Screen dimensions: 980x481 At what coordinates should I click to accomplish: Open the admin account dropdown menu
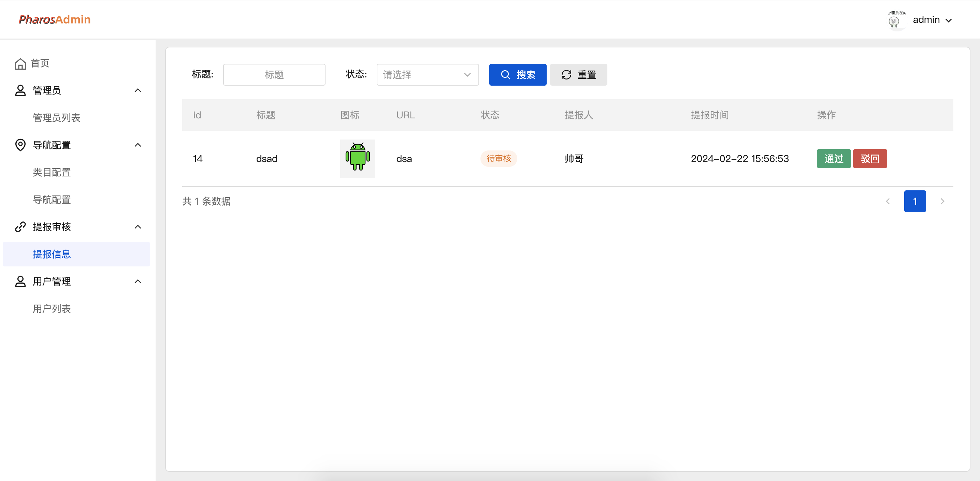[x=933, y=20]
